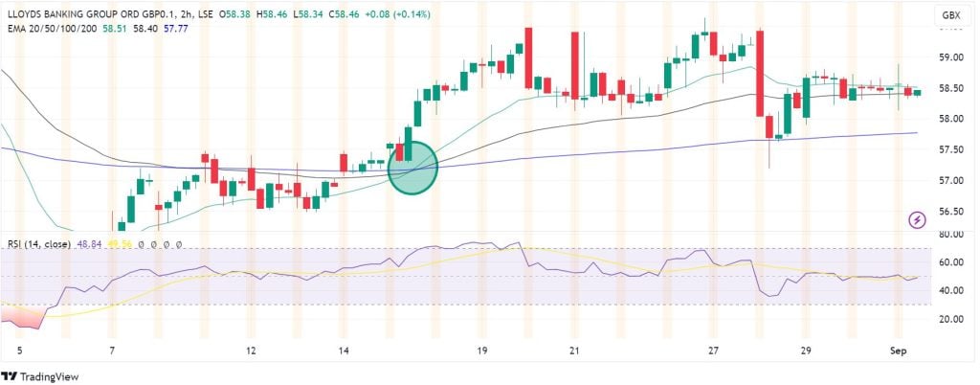Click the 7 date label on time axis
The image size is (980, 385).
pyautogui.click(x=111, y=351)
